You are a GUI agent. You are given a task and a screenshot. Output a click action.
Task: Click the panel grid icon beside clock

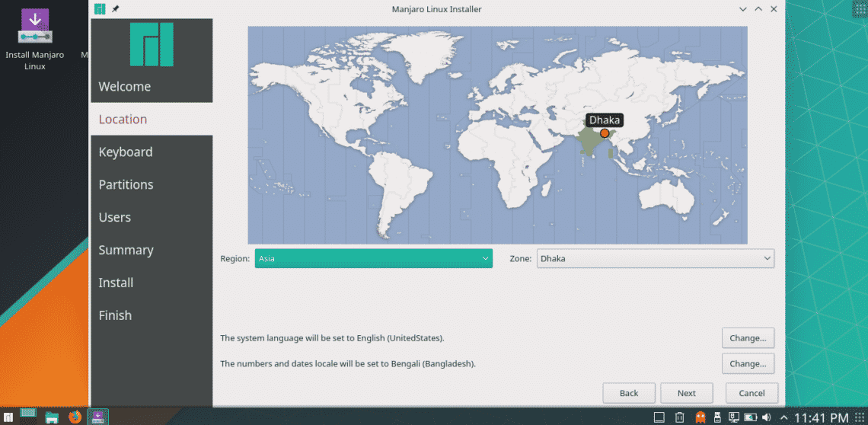pyautogui.click(x=859, y=417)
